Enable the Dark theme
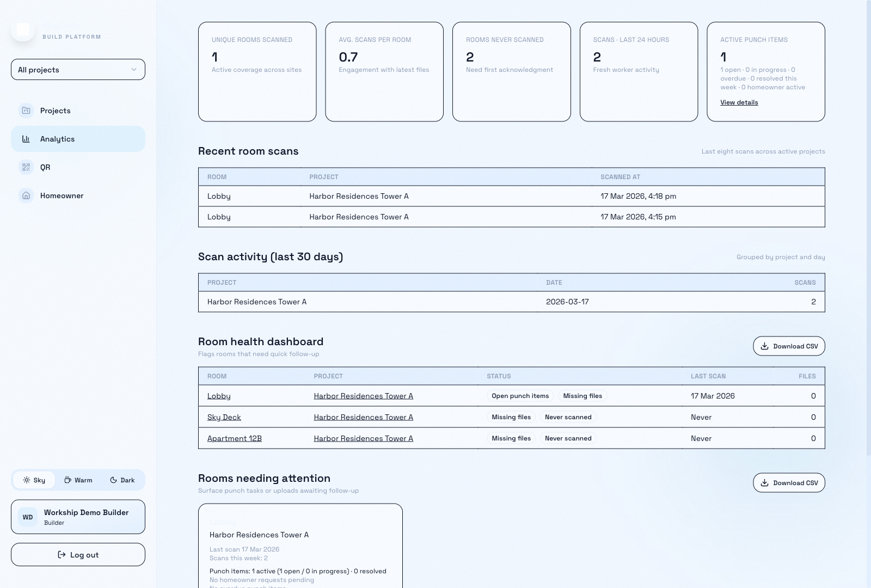Screen dimensions: 871x588 tap(122, 480)
